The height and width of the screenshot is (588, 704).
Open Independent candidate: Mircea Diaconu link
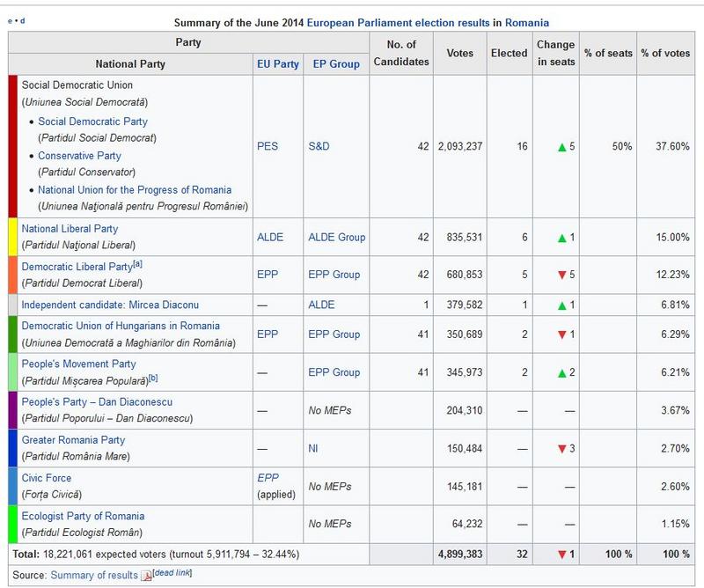pos(110,305)
